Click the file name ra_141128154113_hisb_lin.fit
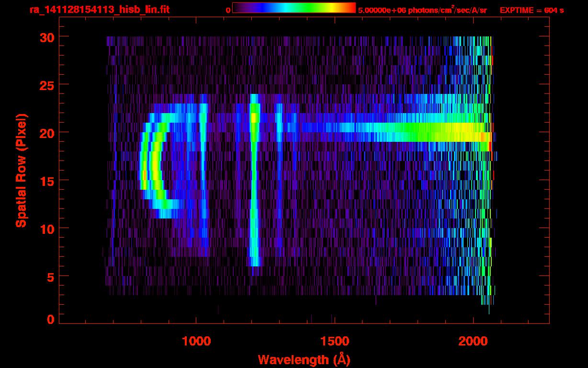 coord(99,9)
